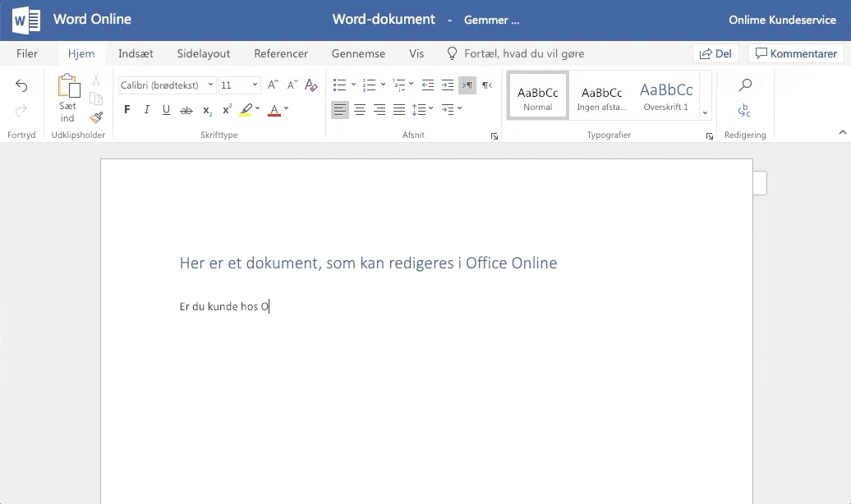This screenshot has width=851, height=504.
Task: Apply the Normal style
Action: pyautogui.click(x=538, y=95)
